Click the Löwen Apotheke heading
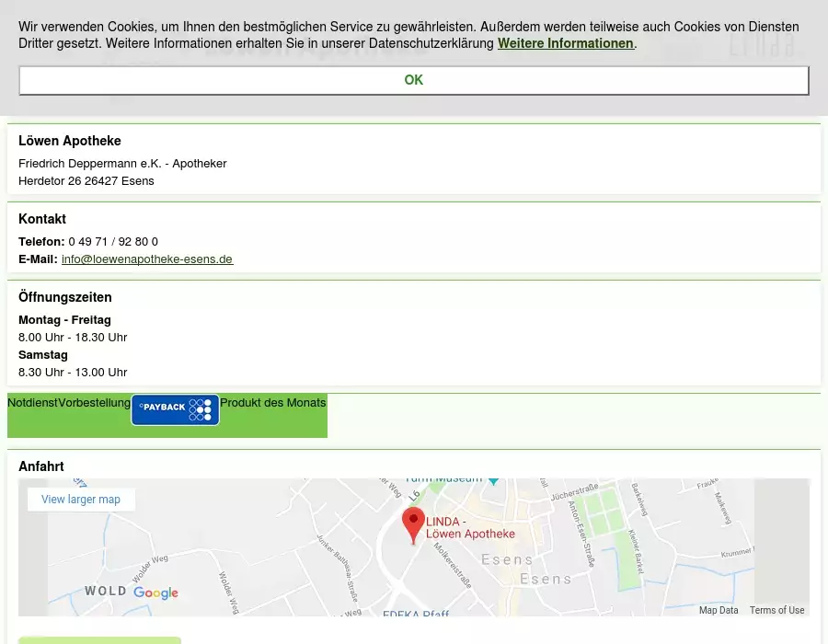The image size is (828, 644). (x=70, y=141)
